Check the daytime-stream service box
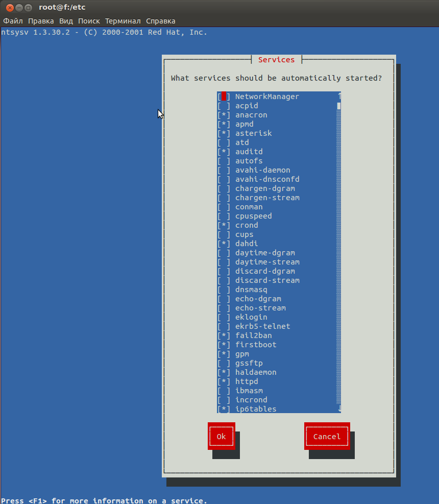 (x=224, y=262)
